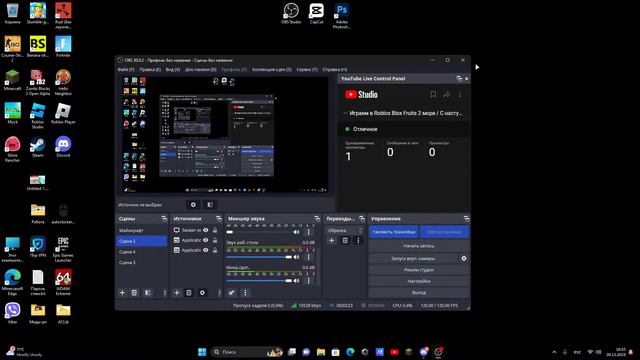Float the Управление dock using its header icon
Viewport: 640px width, 360px height.
(466, 219)
